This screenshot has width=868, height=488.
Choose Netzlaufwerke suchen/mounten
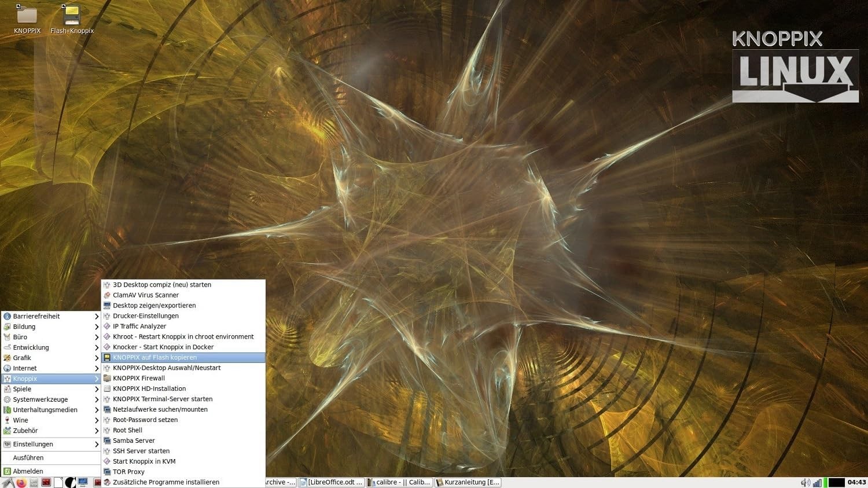click(183, 410)
